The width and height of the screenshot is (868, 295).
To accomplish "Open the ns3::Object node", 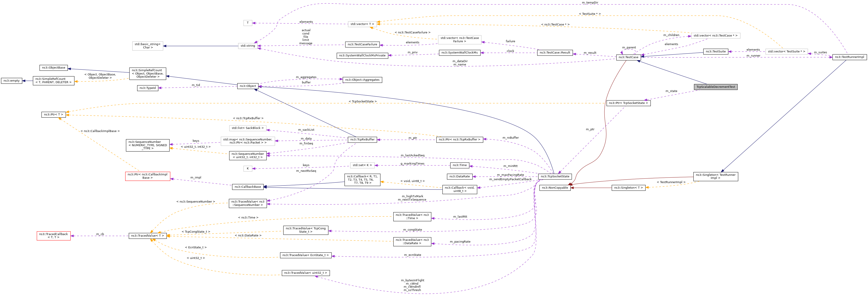I will click(x=248, y=86).
